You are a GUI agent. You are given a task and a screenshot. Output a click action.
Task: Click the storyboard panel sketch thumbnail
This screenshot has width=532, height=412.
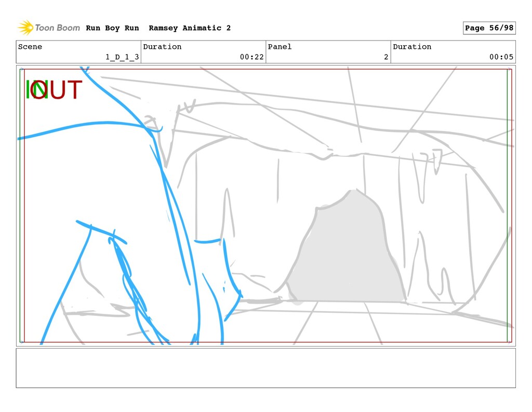[x=266, y=206]
